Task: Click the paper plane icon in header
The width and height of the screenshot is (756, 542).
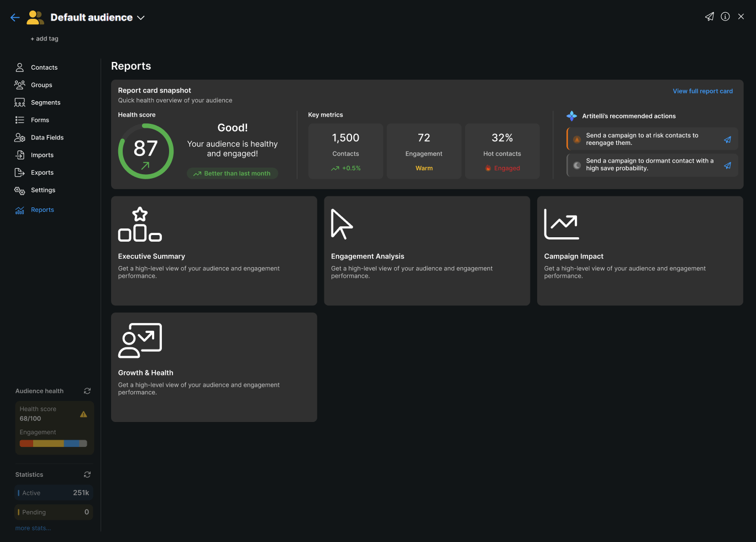Action: click(710, 17)
